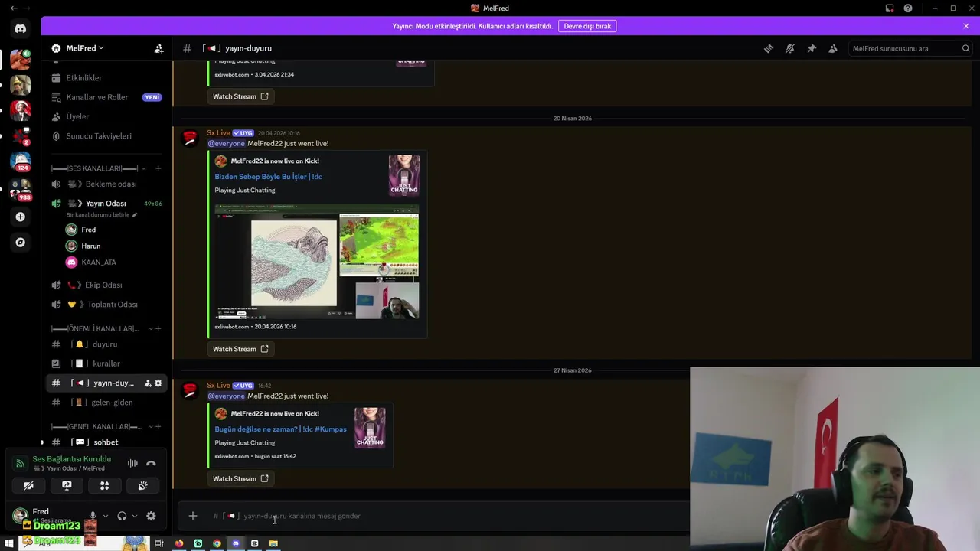This screenshot has height=551, width=980.
Task: Open the soundboard icon
Action: pos(142,485)
